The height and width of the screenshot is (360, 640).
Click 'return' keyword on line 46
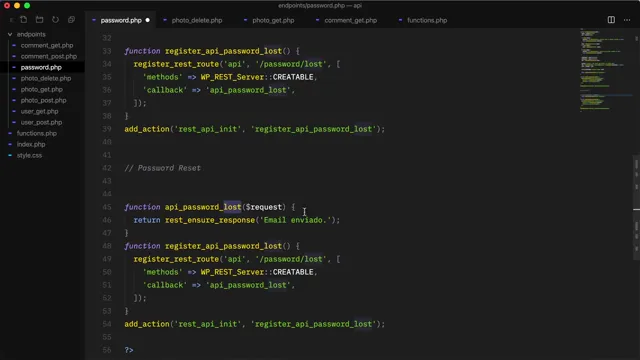coord(147,220)
